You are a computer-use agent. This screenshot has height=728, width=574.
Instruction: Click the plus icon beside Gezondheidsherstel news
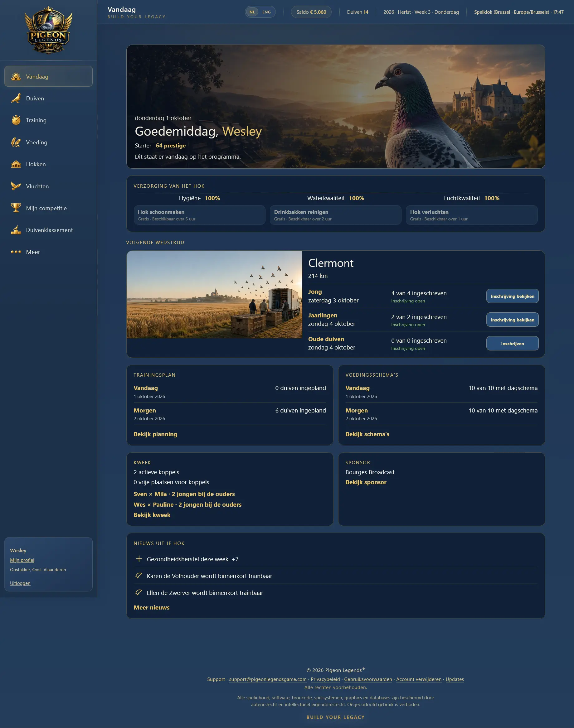(x=139, y=559)
